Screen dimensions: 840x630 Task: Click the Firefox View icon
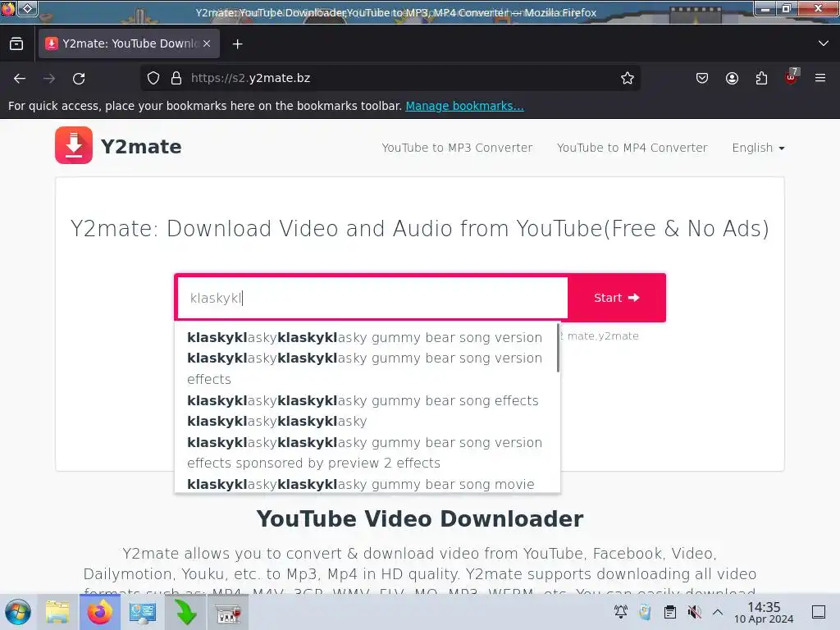click(16, 44)
